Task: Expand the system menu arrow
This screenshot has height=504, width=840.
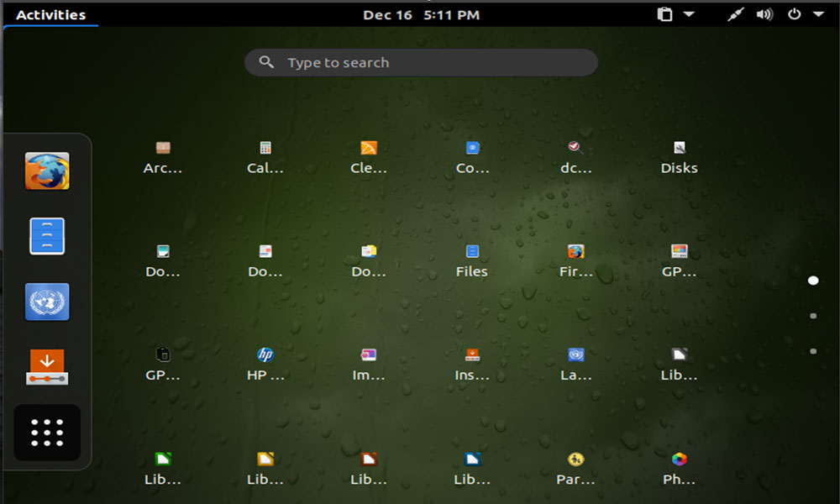Action: click(x=818, y=14)
